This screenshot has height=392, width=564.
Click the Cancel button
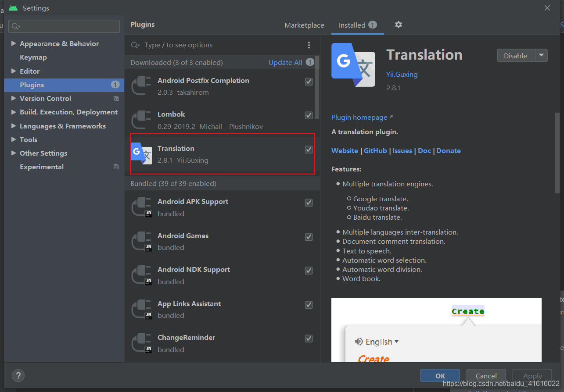click(486, 376)
